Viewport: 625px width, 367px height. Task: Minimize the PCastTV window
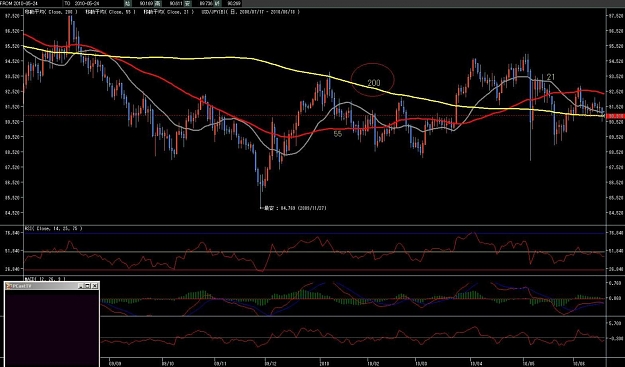point(81,286)
